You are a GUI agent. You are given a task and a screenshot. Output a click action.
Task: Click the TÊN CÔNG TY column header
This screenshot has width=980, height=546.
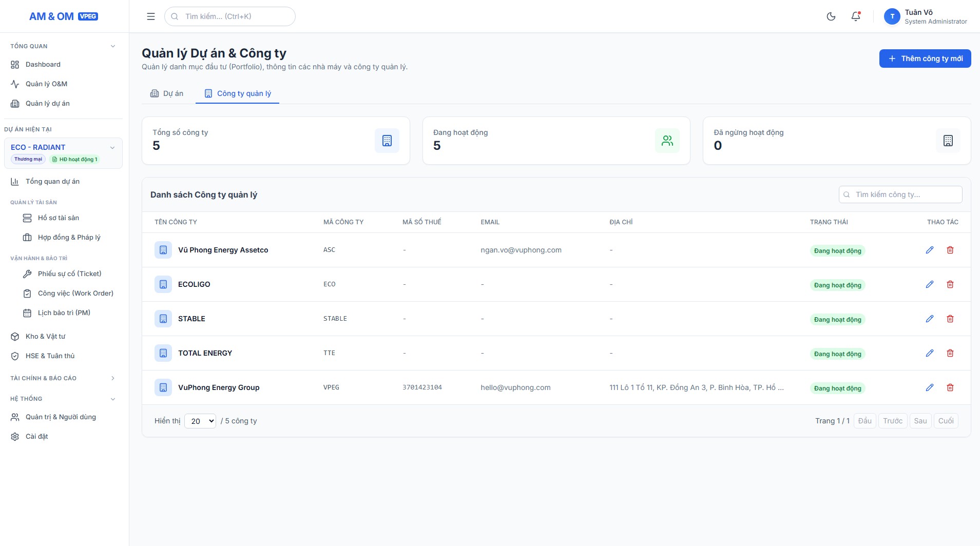point(176,222)
